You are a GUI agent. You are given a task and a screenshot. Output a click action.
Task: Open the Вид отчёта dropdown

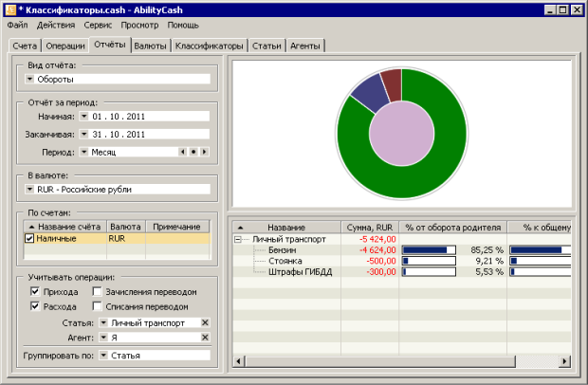29,80
